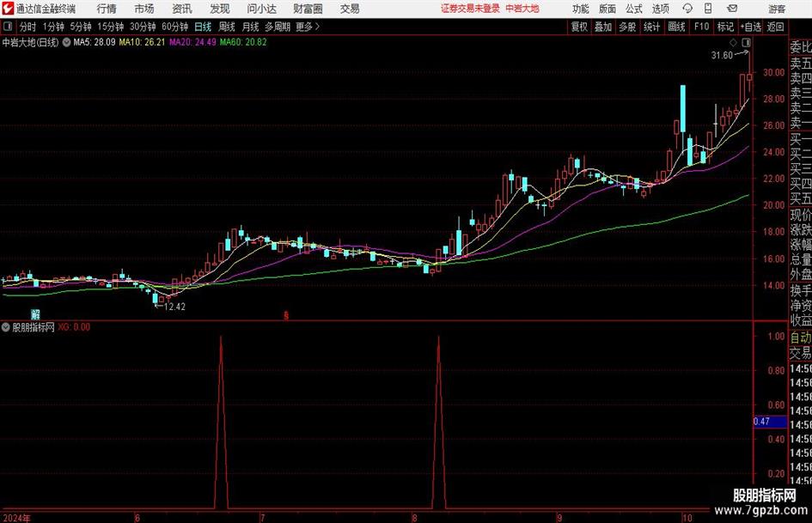Open the 版面 menu

pyautogui.click(x=607, y=9)
